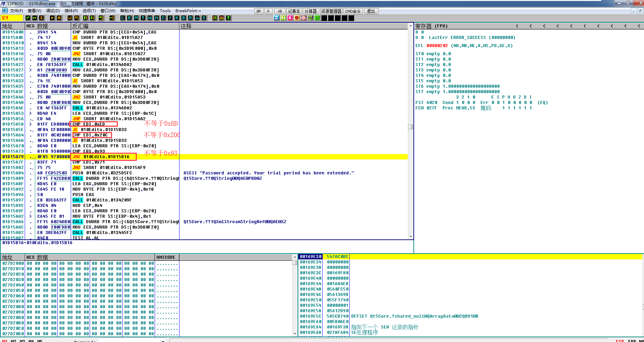
Task: Click the rewind toolbar icon
Action: tap(35, 18)
